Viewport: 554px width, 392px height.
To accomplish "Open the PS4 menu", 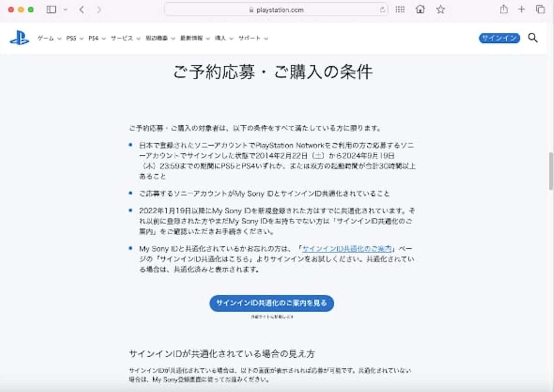I will coord(97,38).
